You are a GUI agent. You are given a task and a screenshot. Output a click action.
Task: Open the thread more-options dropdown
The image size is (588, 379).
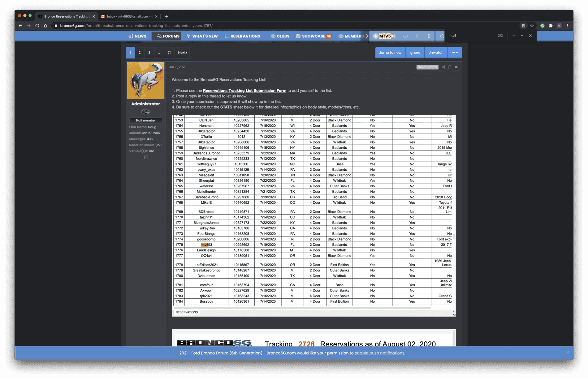point(455,53)
